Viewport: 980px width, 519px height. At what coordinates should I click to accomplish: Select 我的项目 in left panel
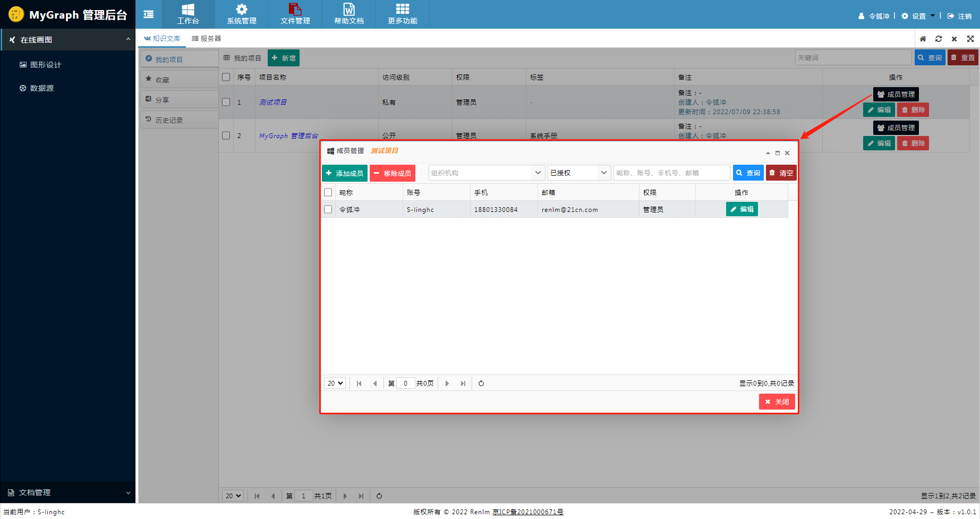click(x=180, y=59)
